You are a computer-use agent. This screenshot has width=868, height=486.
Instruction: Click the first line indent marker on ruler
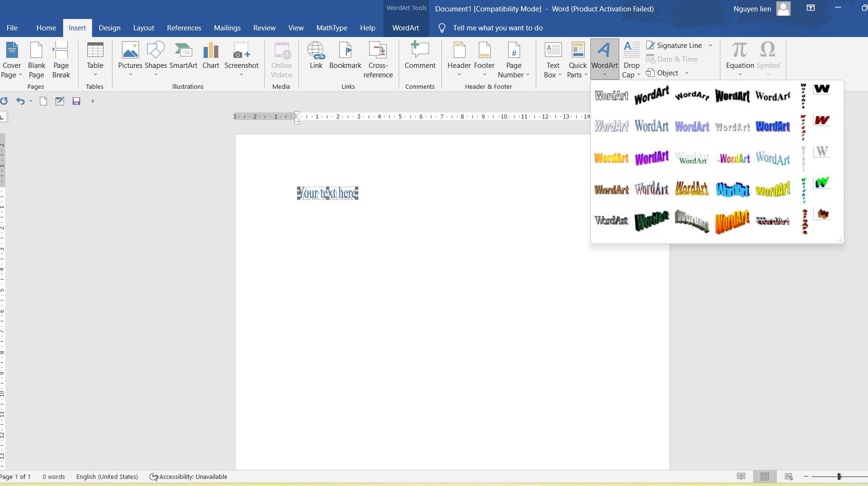pos(297,114)
